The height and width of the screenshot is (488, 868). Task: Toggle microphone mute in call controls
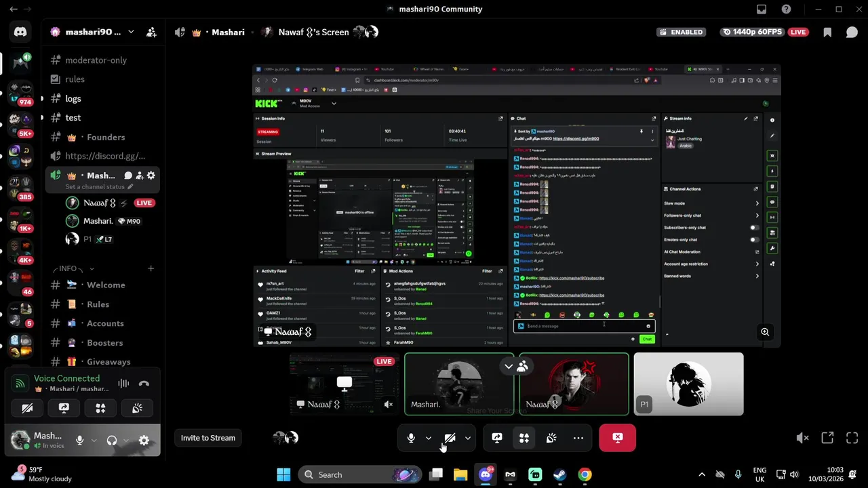click(x=411, y=438)
